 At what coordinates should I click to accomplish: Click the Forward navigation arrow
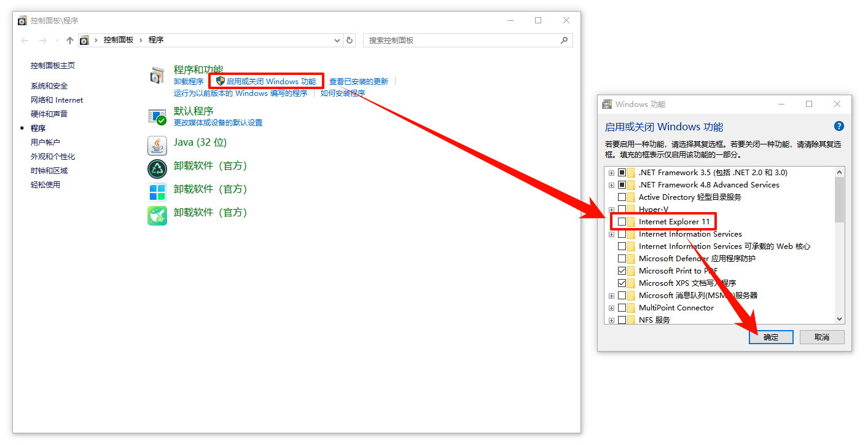pos(42,40)
